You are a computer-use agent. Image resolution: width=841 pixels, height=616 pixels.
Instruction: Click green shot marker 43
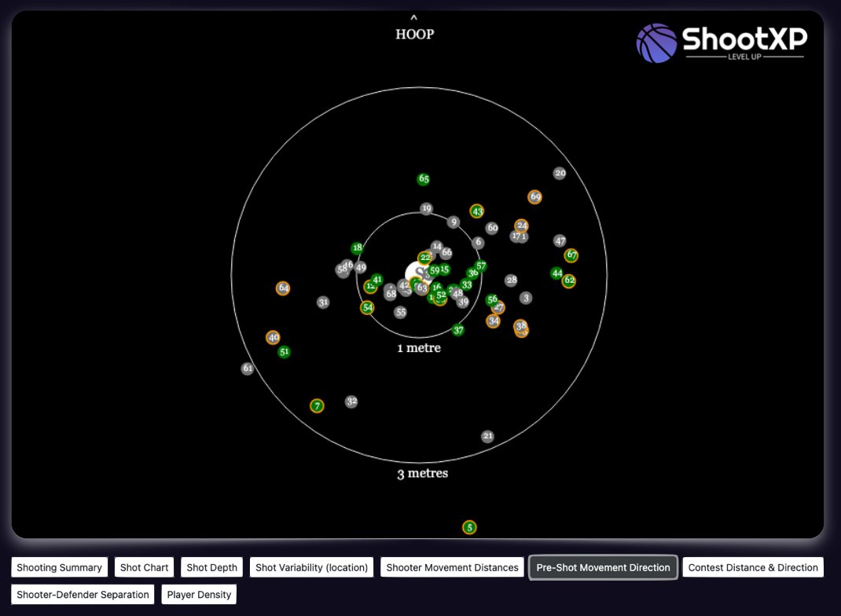(x=477, y=211)
